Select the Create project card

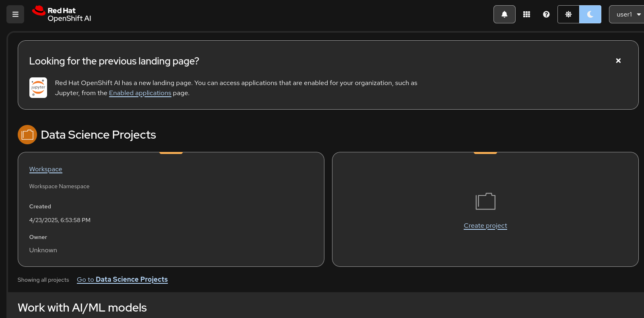(485, 209)
